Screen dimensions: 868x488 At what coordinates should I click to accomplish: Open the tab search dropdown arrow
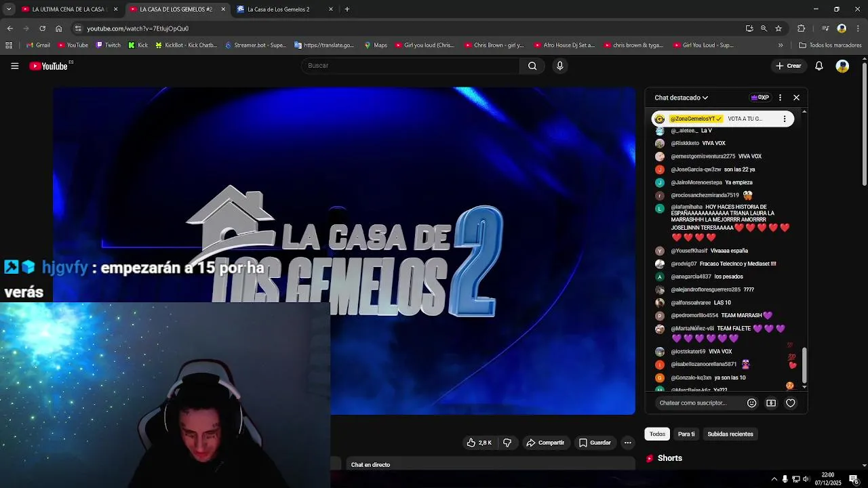click(9, 9)
